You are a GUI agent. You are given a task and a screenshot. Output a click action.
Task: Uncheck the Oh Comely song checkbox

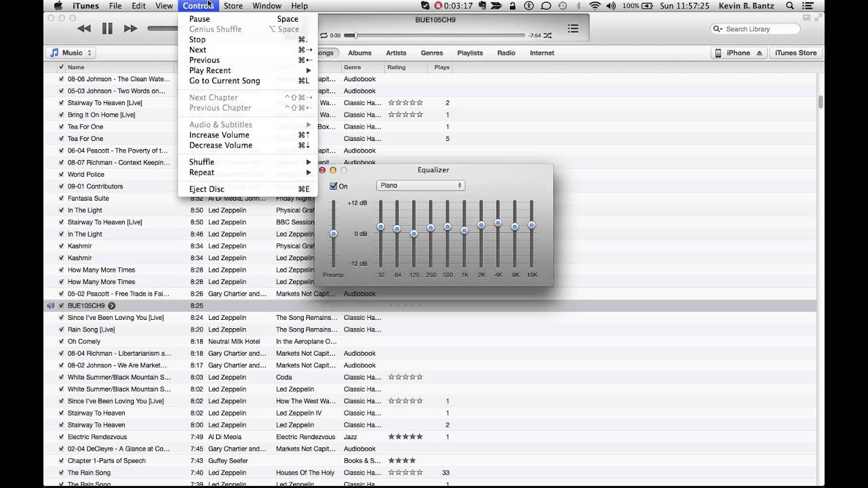click(x=61, y=342)
